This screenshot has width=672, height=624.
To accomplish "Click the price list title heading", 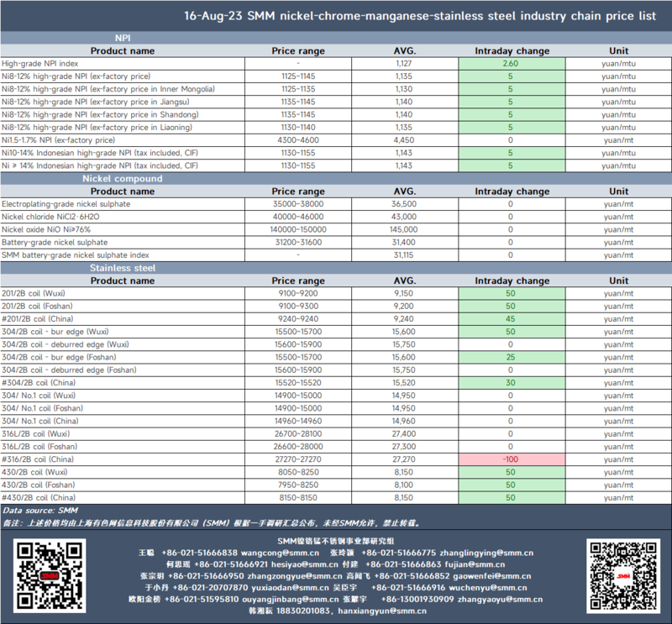I will click(420, 16).
